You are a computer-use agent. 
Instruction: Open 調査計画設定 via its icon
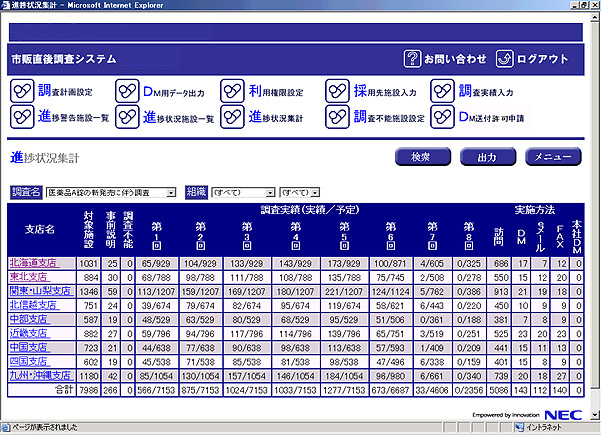tap(22, 91)
